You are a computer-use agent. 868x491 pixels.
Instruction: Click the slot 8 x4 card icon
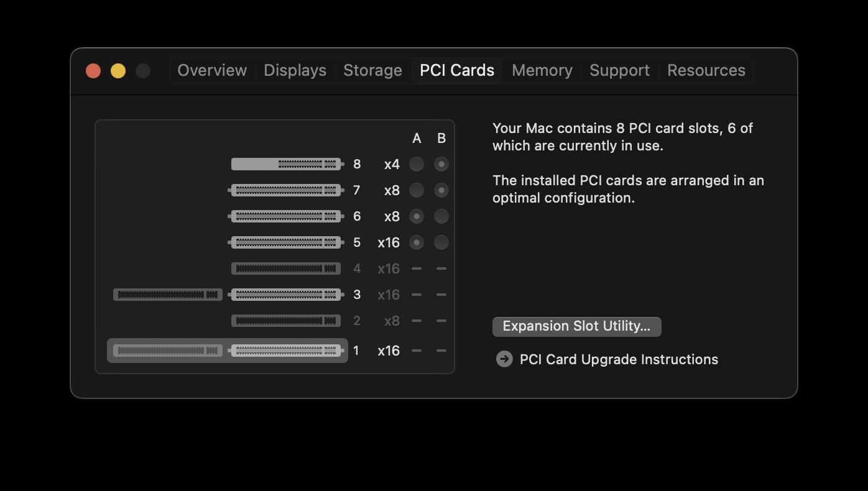click(287, 164)
